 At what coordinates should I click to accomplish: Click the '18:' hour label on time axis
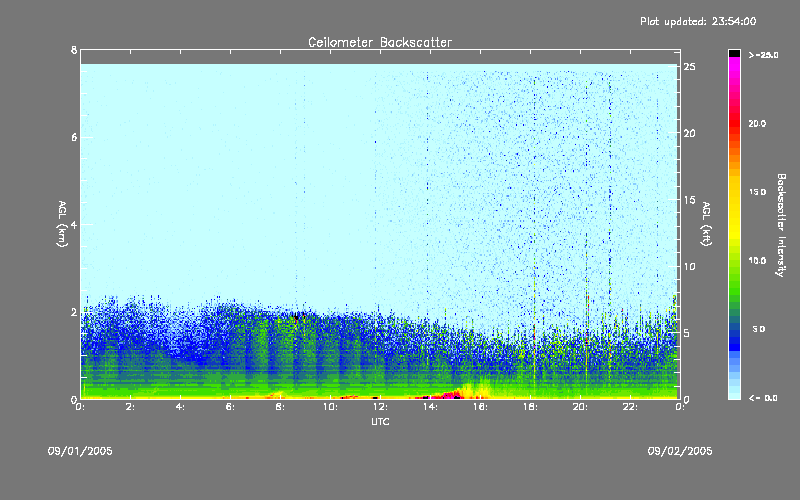[530, 407]
